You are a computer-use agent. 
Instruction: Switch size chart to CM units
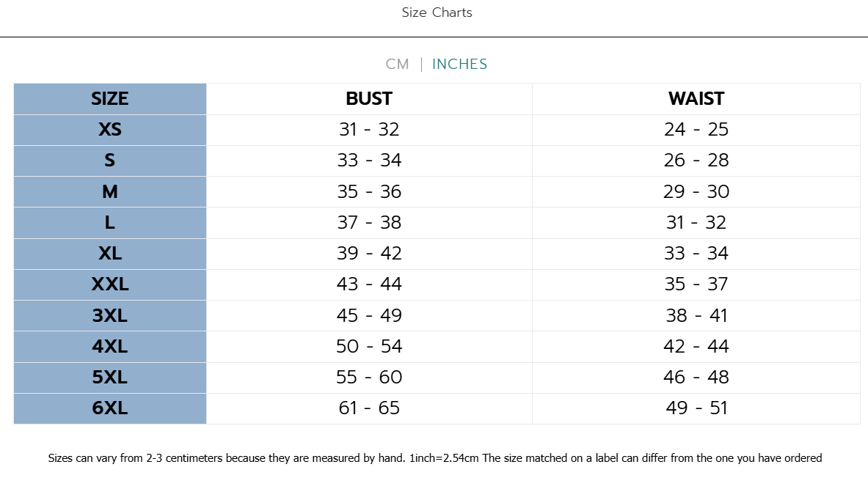pos(397,65)
